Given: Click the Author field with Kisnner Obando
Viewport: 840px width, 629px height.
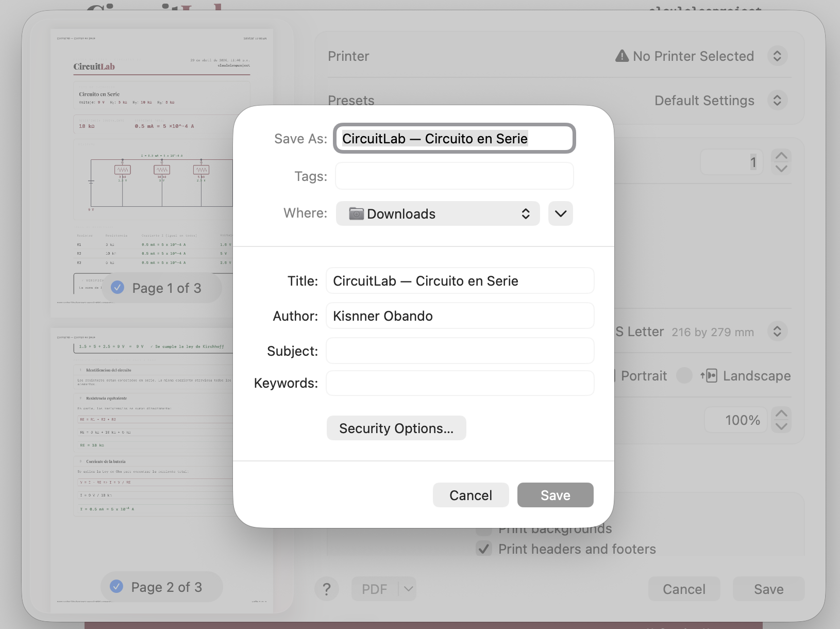Looking at the screenshot, I should pyautogui.click(x=460, y=316).
